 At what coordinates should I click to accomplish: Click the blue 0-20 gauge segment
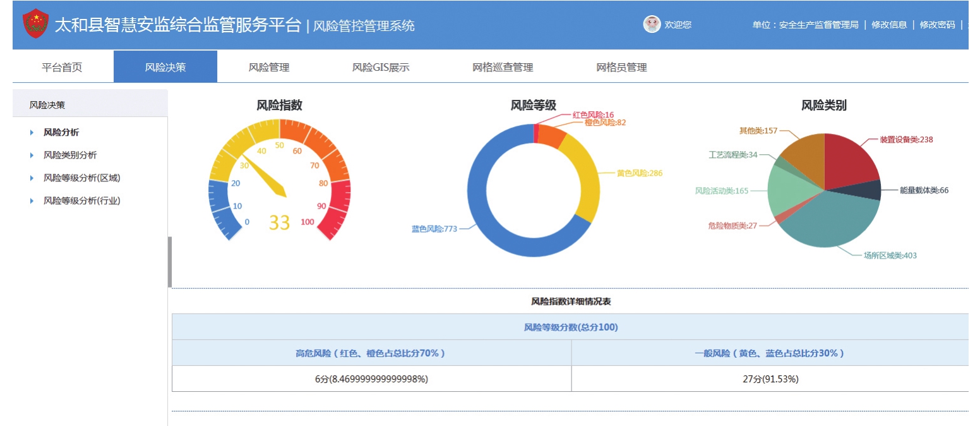[x=222, y=209]
